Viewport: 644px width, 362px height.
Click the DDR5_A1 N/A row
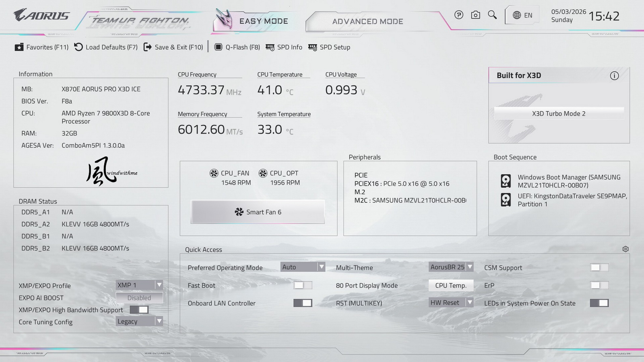point(47,212)
